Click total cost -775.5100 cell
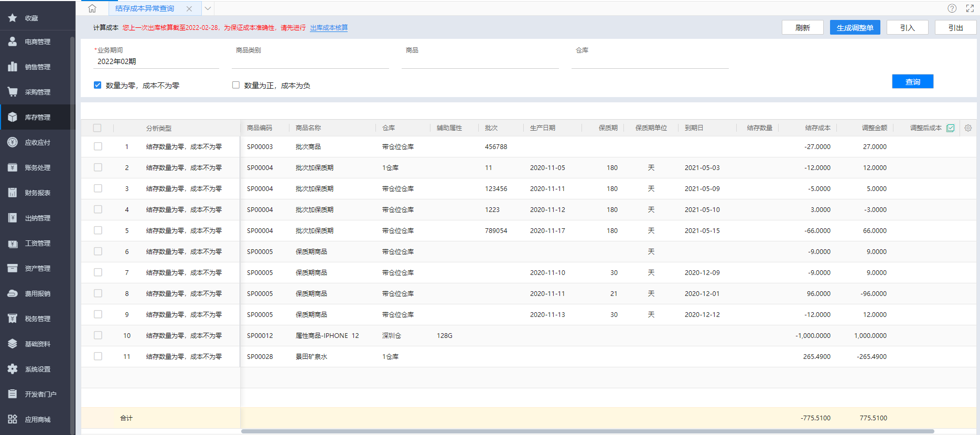Viewport: 980px width, 435px height. point(816,418)
